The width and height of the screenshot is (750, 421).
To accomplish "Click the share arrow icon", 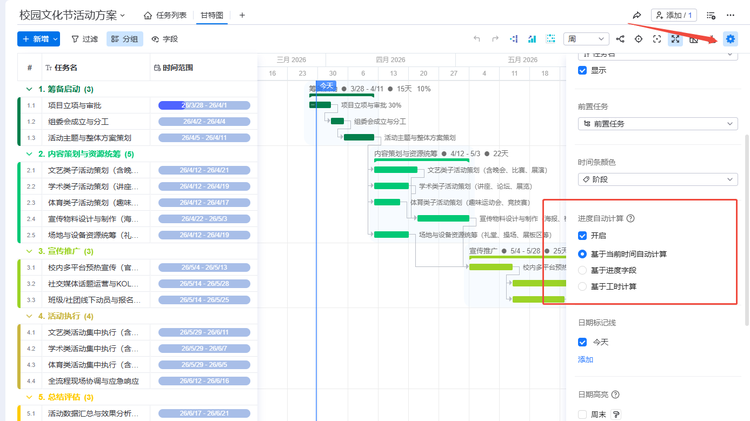I will pyautogui.click(x=636, y=16).
